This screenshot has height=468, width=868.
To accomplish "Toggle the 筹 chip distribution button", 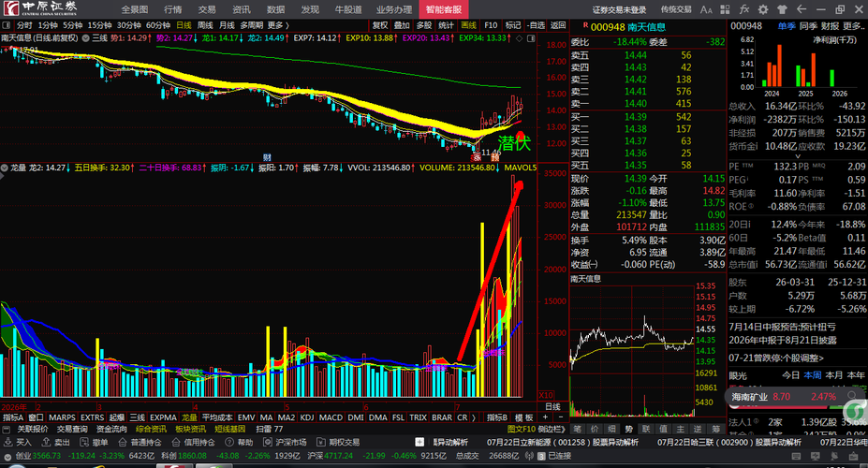I will [715, 429].
